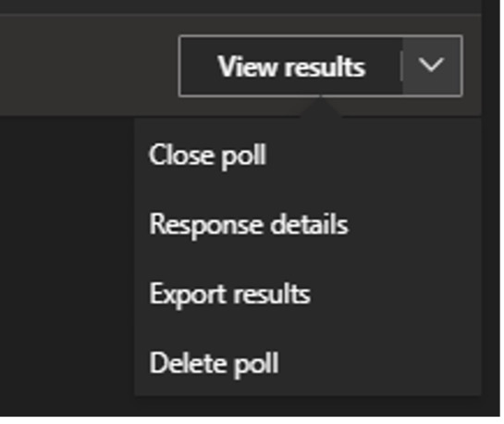
Task: Select Close poll from the menu
Action: tap(308, 155)
